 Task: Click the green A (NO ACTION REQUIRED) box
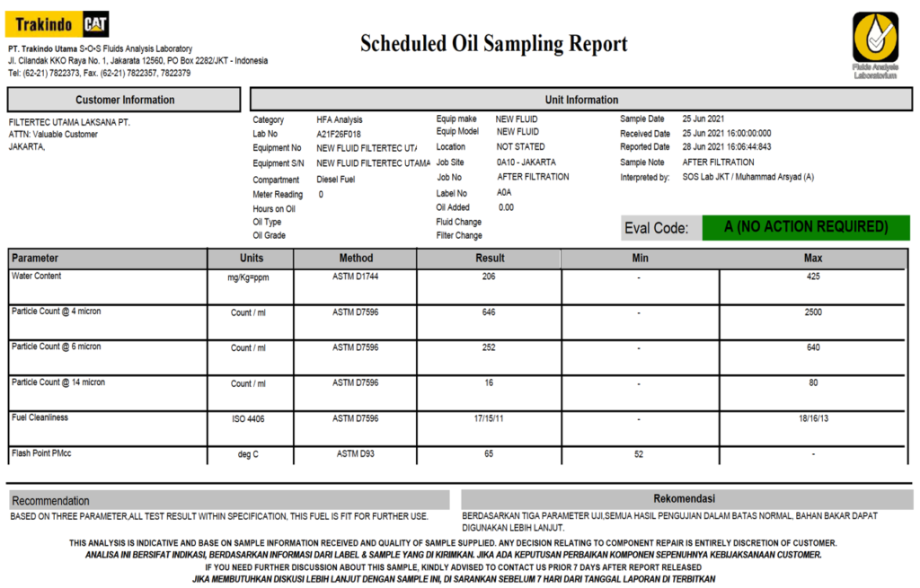click(806, 227)
